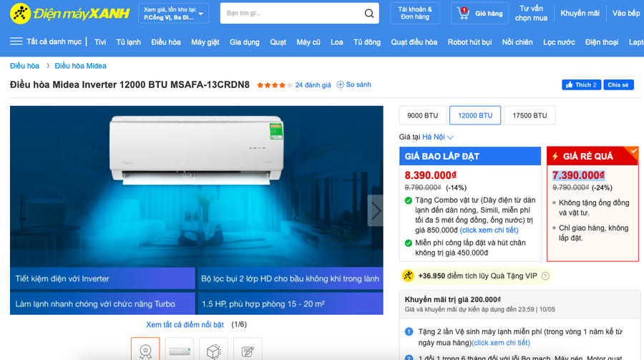Select the air conditioner photo thumbnail
Screen dimensions: 644x360
180,349
